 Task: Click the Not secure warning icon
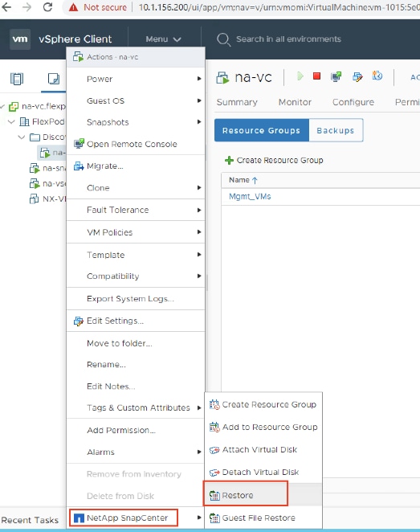(x=73, y=7)
